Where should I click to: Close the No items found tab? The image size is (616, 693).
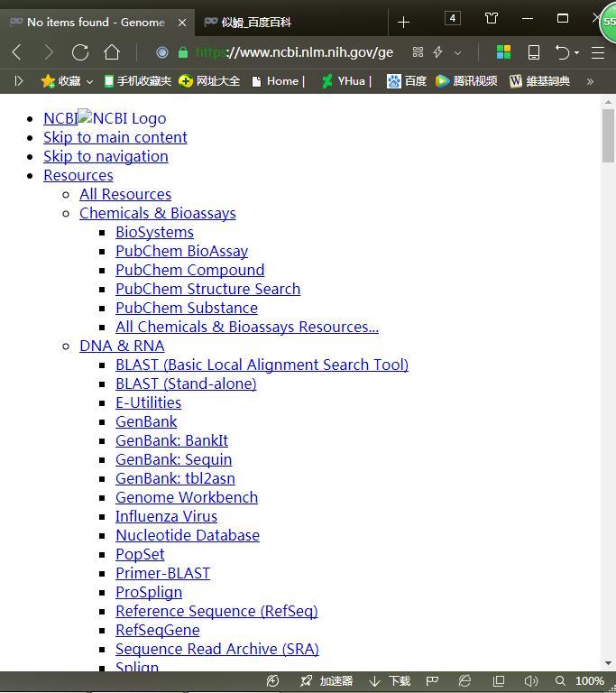(x=182, y=23)
